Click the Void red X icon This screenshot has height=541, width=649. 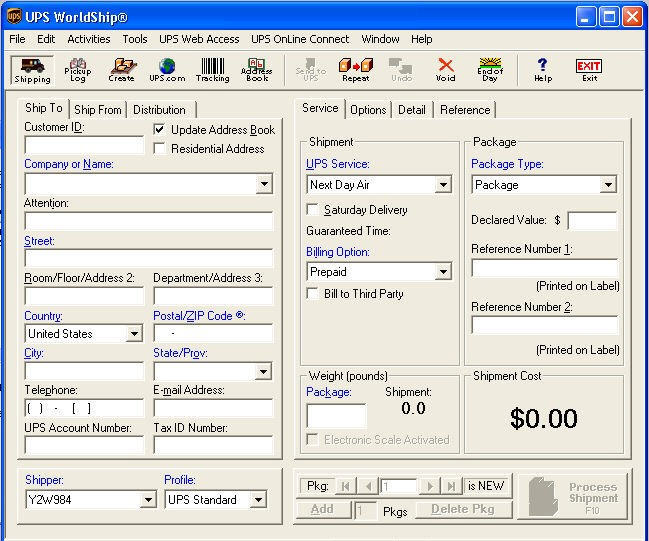pos(446,70)
